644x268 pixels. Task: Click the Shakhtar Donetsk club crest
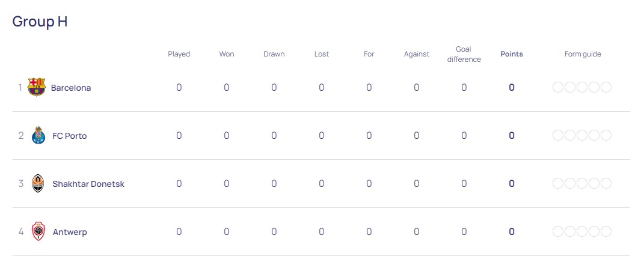(38, 183)
